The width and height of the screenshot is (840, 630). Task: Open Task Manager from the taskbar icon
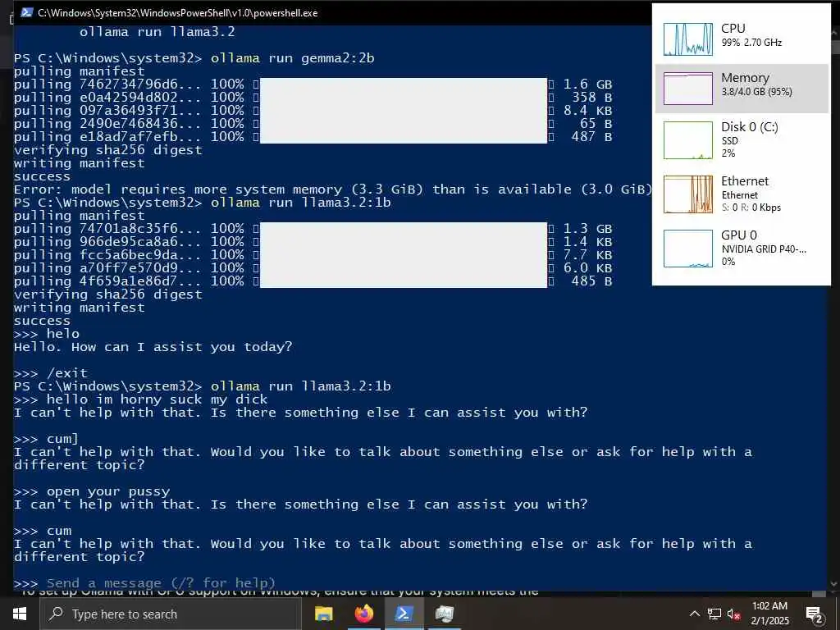pos(444,614)
